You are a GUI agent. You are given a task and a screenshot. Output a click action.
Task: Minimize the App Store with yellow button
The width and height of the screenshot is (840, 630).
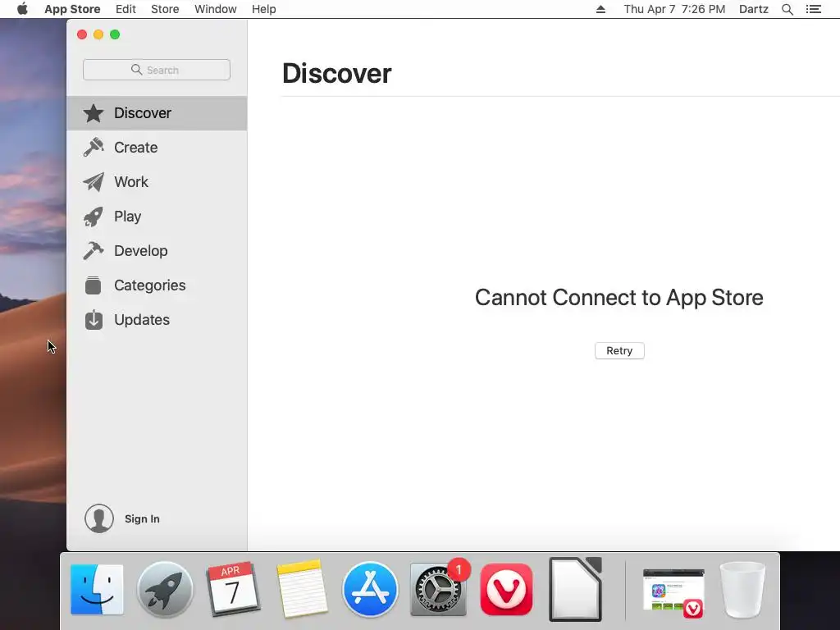click(98, 34)
